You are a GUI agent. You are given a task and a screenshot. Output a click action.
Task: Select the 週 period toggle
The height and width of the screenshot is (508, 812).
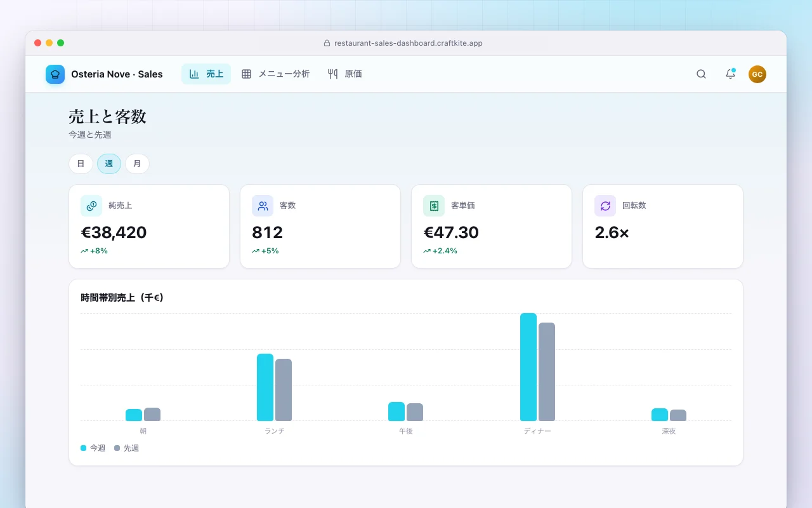tap(109, 164)
